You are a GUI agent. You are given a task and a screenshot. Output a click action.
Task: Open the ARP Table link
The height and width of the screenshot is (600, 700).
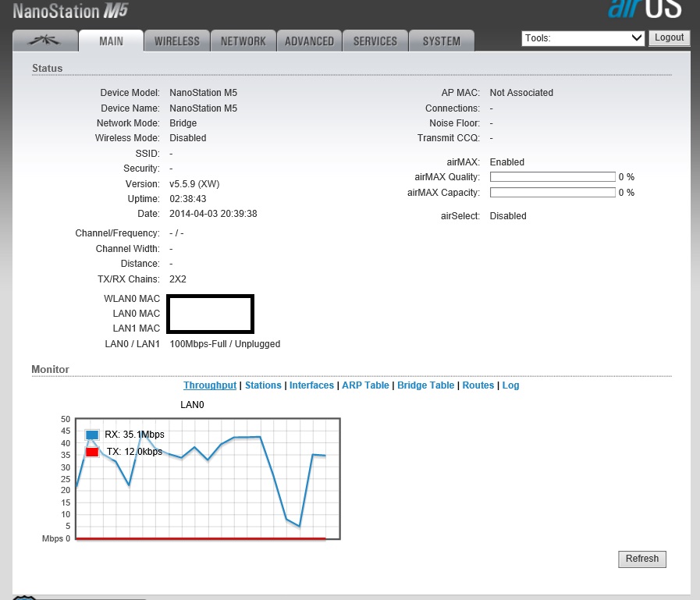(366, 385)
